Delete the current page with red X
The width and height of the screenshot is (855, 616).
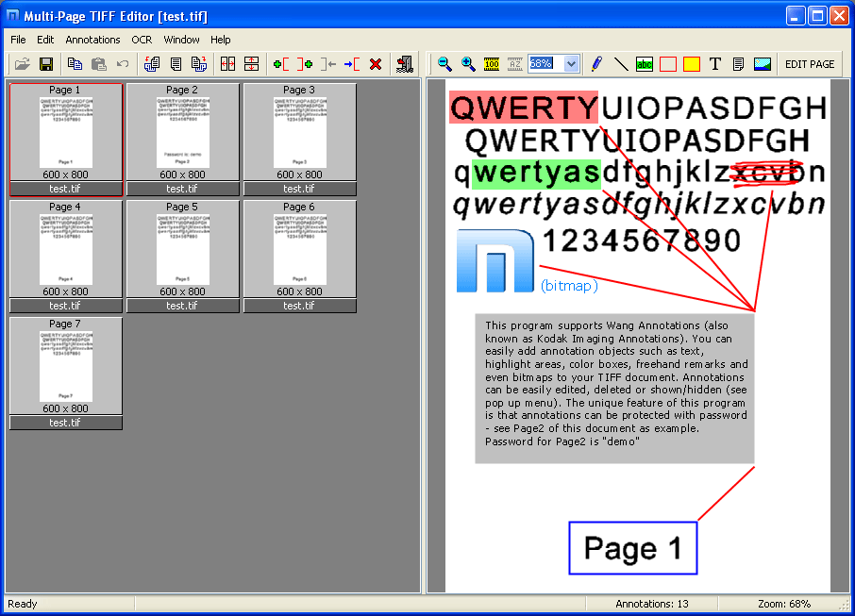375,64
